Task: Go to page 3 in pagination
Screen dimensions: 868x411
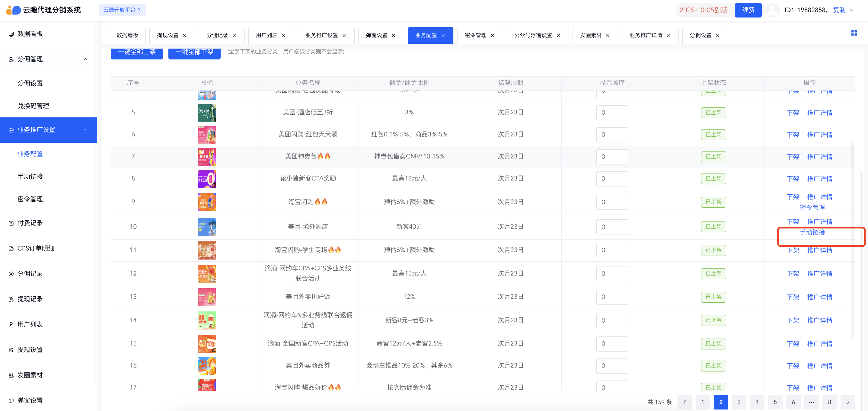Action: pyautogui.click(x=739, y=402)
